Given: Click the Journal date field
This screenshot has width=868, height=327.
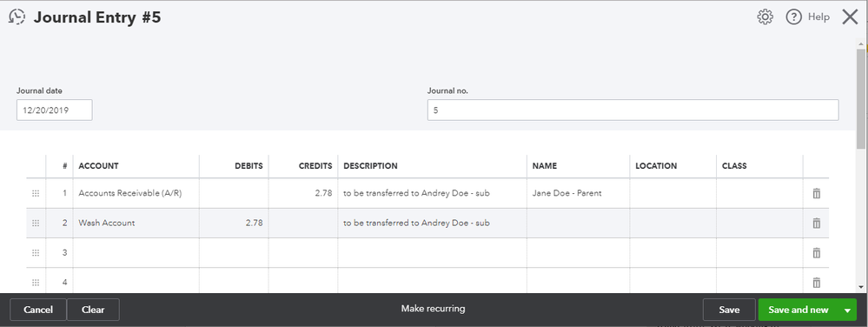Looking at the screenshot, I should 54,110.
